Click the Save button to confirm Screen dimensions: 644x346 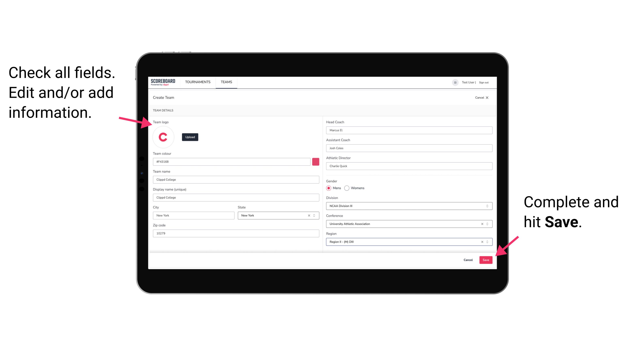click(x=486, y=259)
